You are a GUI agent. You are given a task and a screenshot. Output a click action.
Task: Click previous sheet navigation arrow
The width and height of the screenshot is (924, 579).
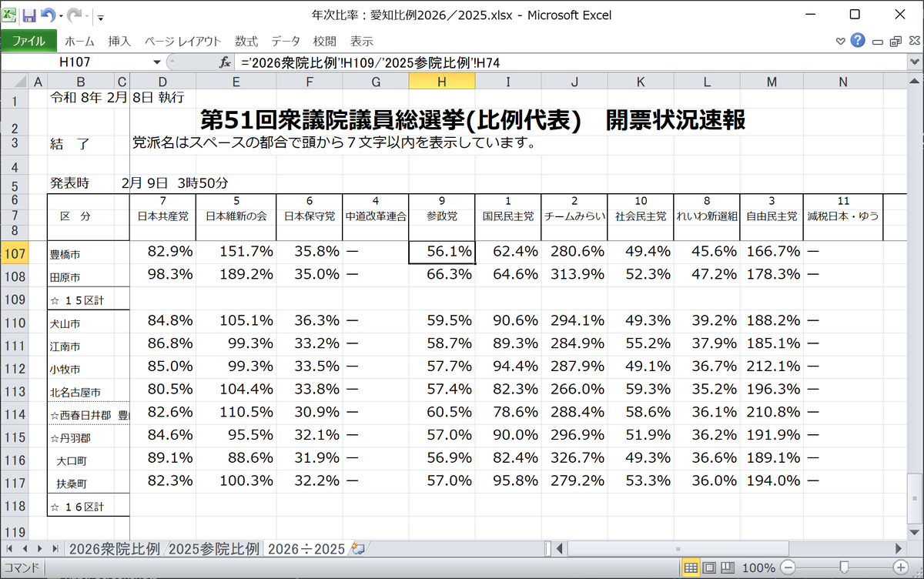(x=25, y=548)
